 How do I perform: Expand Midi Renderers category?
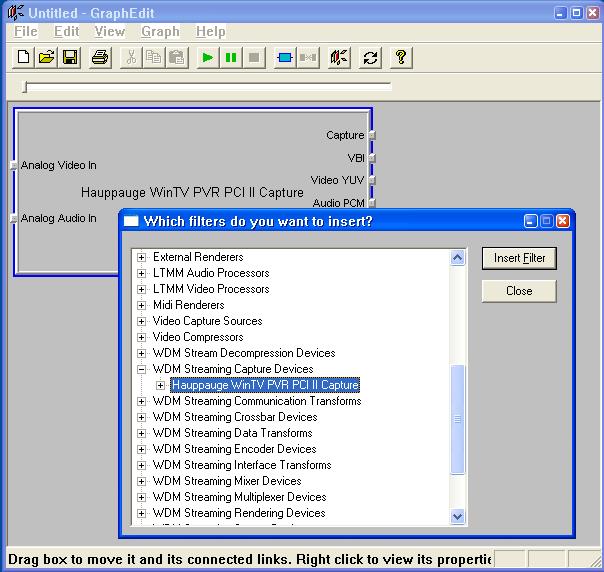click(141, 305)
